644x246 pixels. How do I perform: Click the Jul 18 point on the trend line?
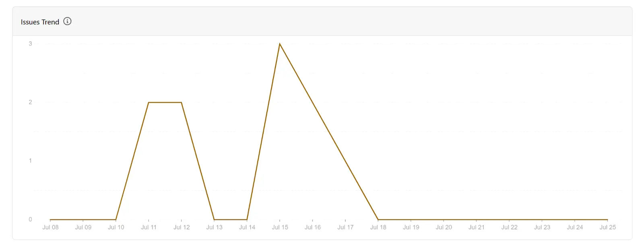click(378, 219)
